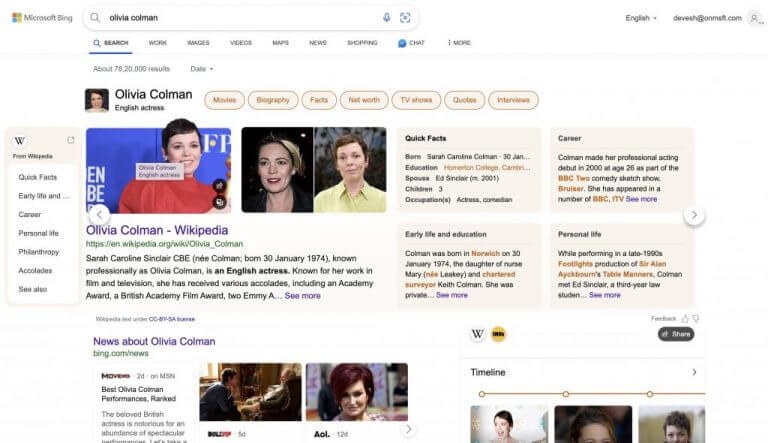The image size is (768, 443).
Task: Click the Wikipedia source icon near Share
Action: [478, 334]
